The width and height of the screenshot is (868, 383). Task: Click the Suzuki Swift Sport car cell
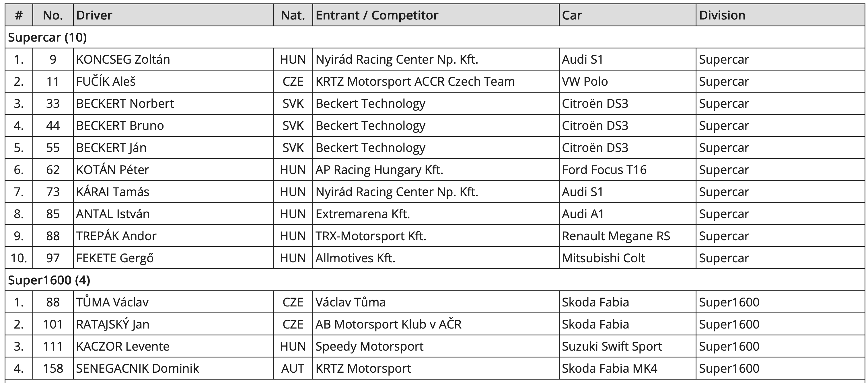click(612, 346)
